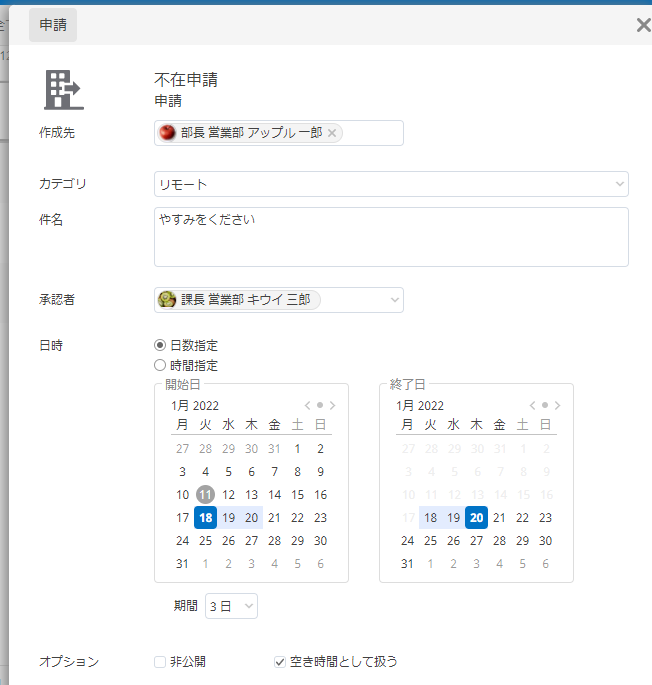The image size is (652, 685).
Task: Choose day 21 in 終了日 calendar
Action: [x=499, y=518]
